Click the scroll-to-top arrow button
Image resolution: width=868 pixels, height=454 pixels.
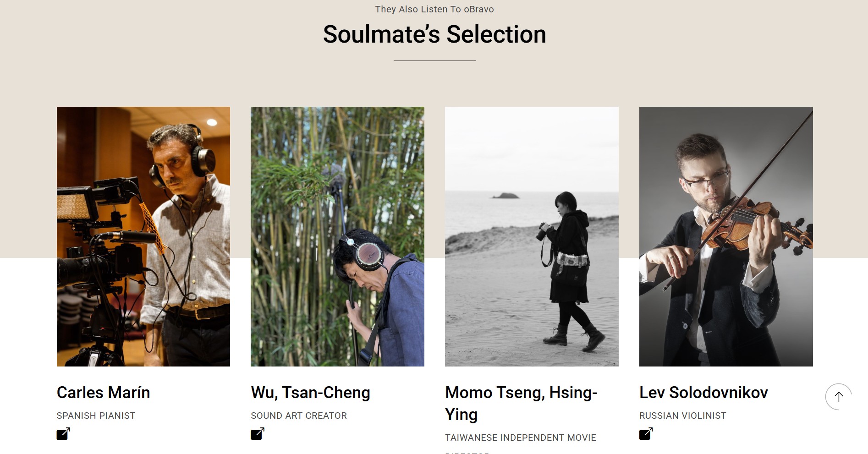pyautogui.click(x=838, y=396)
